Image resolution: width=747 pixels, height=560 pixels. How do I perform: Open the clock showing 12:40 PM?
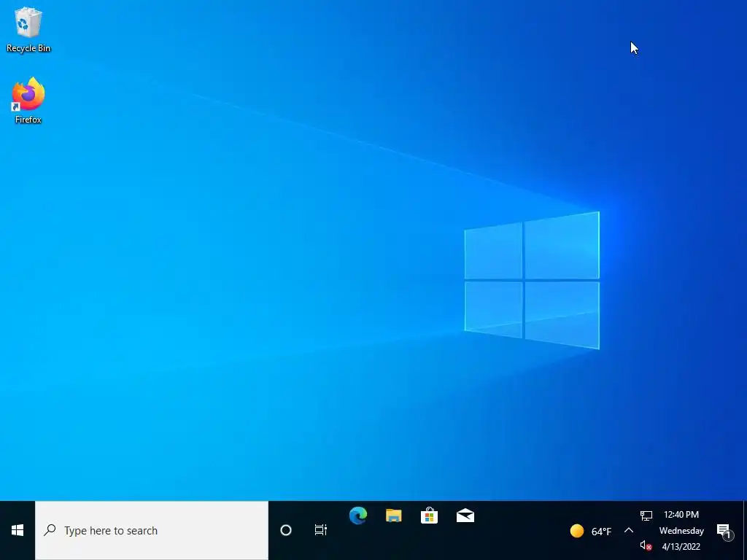(x=681, y=514)
